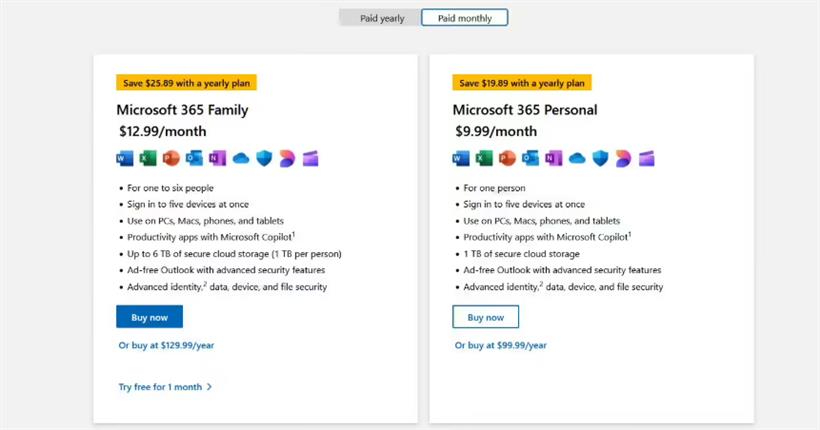
Task: Click the Excel icon under Microsoft 365 Family
Action: tap(148, 158)
